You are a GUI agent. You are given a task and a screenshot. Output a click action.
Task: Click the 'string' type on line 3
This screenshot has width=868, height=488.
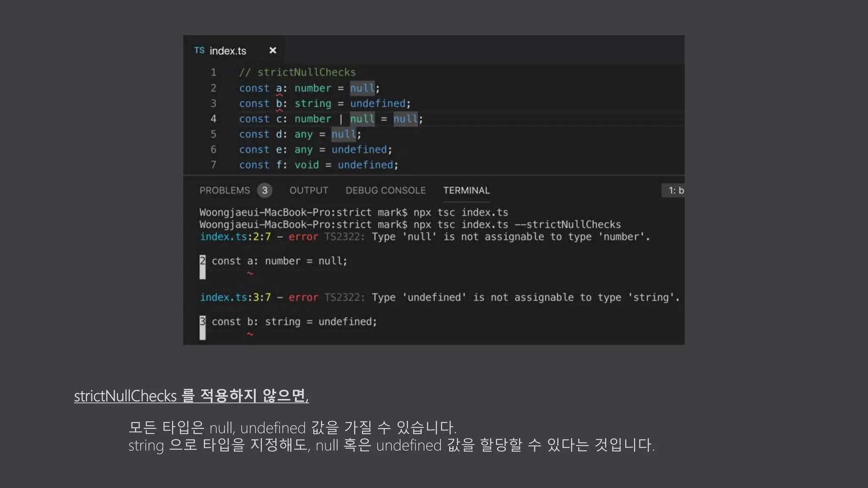[313, 104]
